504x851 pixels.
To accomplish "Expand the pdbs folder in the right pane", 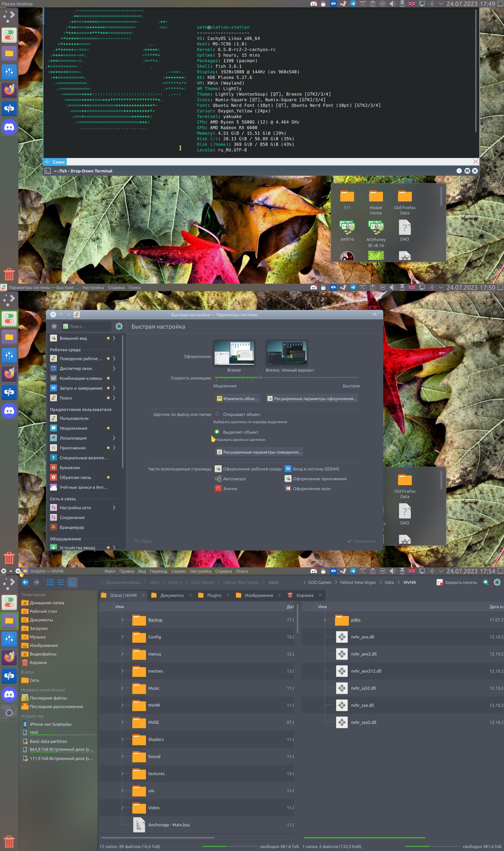I will (325, 620).
